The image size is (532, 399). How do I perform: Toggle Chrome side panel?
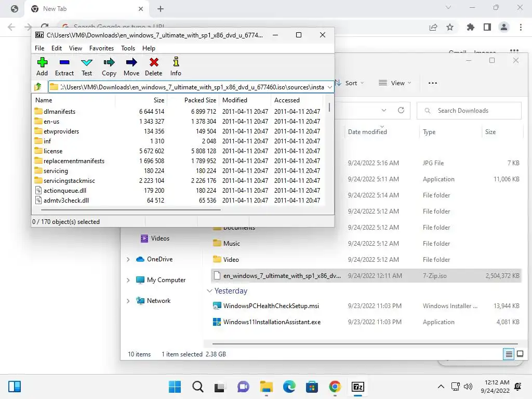487,27
